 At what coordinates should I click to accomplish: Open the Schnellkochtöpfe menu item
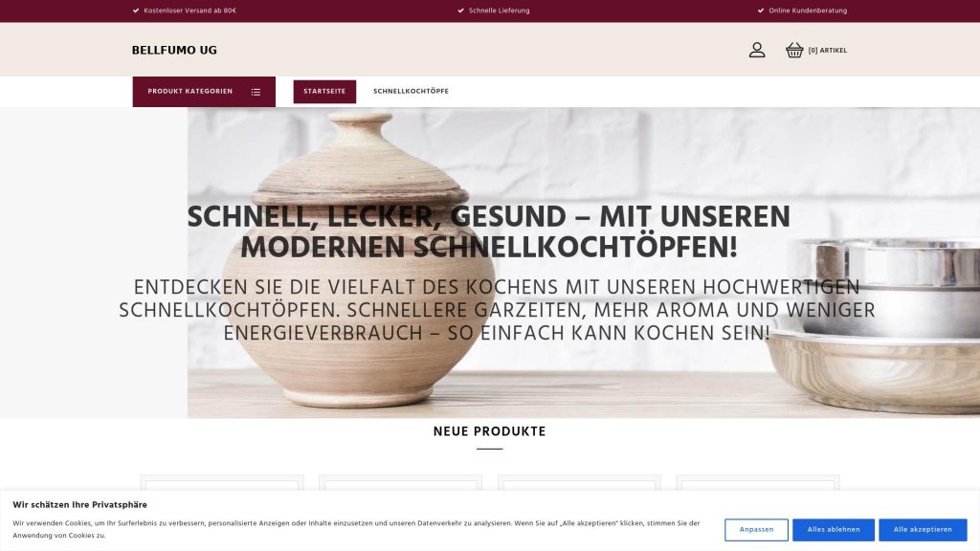(x=411, y=91)
